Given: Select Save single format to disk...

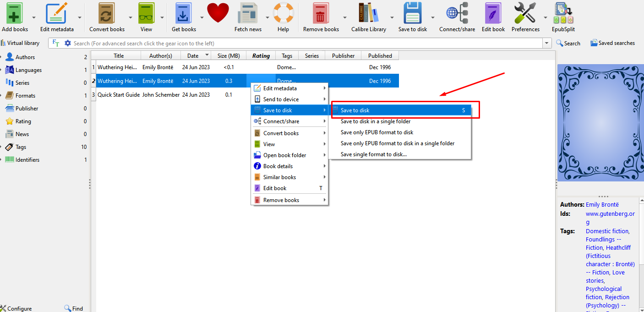Looking at the screenshot, I should click(400, 154).
